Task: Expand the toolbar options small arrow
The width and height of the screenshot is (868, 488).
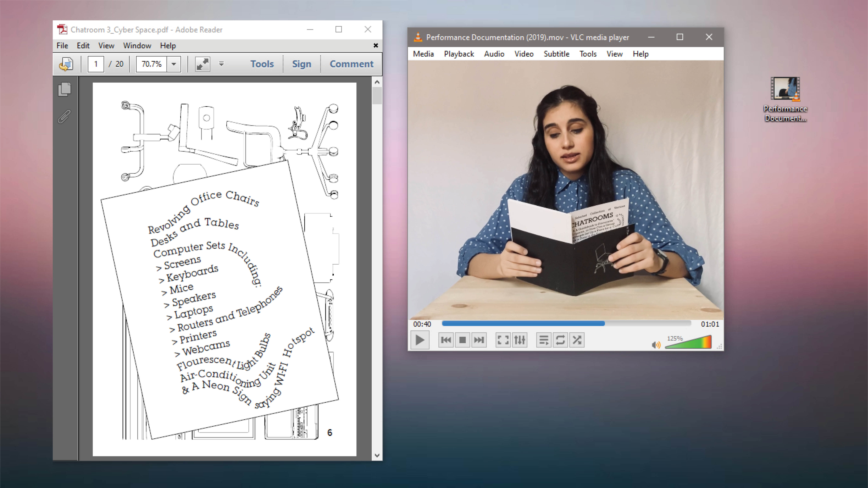Action: [x=221, y=64]
